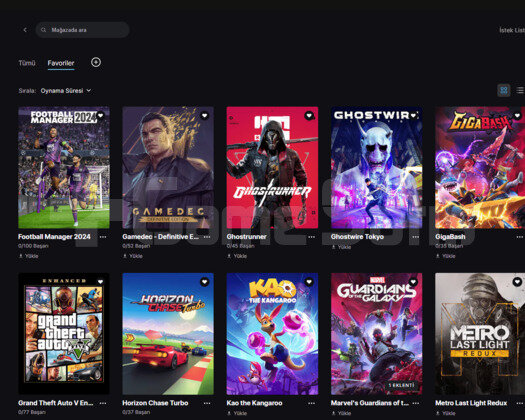Open Grand Theft Auto V Enhanced cover
Screen dimensions: 525x420
[64, 334]
